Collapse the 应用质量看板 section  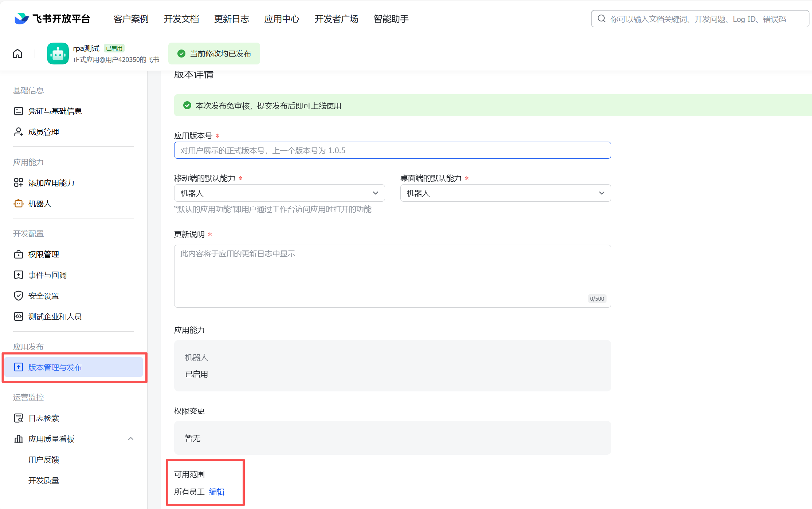131,439
